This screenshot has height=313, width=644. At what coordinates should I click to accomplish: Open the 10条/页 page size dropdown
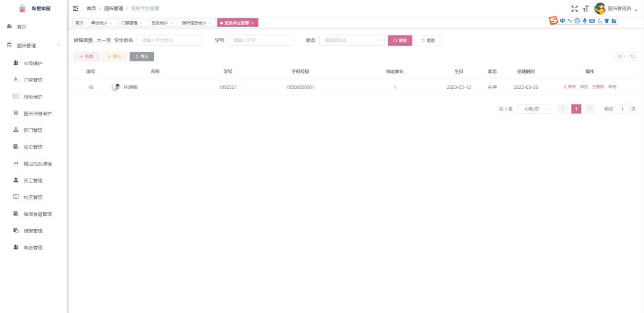point(534,109)
